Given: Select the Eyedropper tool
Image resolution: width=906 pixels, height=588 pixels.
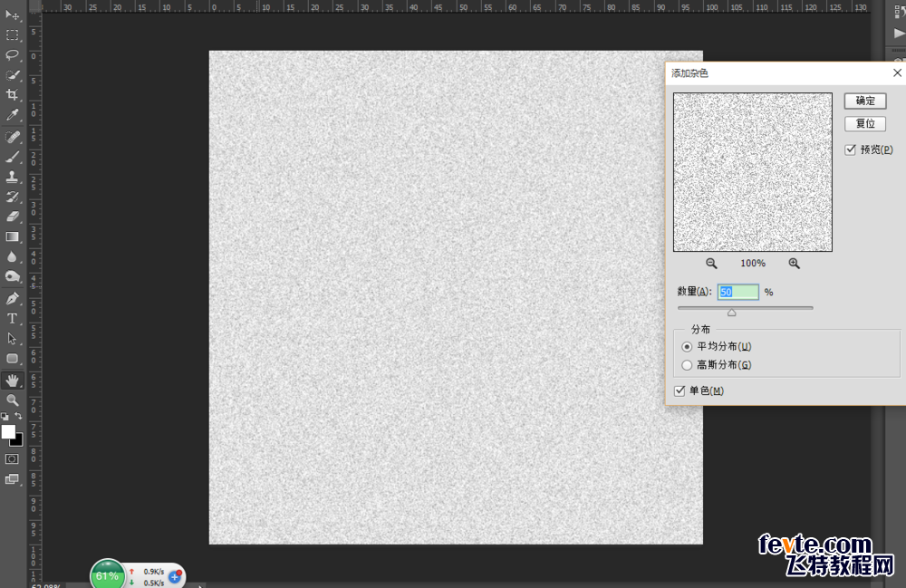Looking at the screenshot, I should point(12,115).
